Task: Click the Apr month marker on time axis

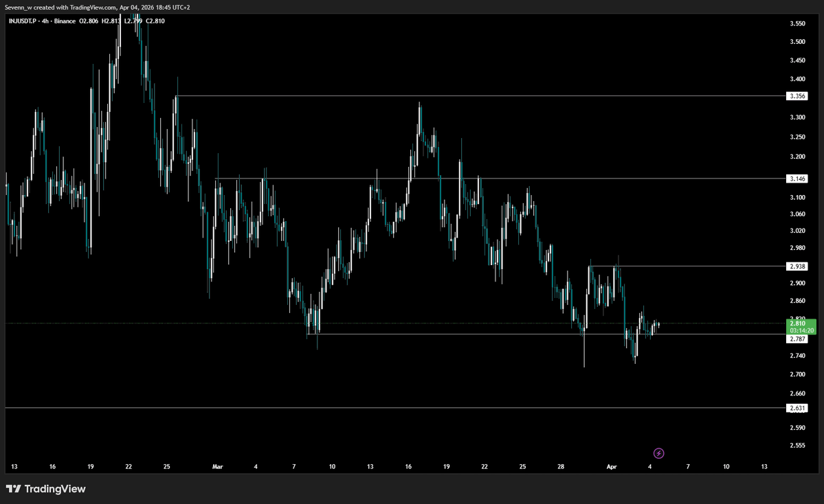Action: 612,466
